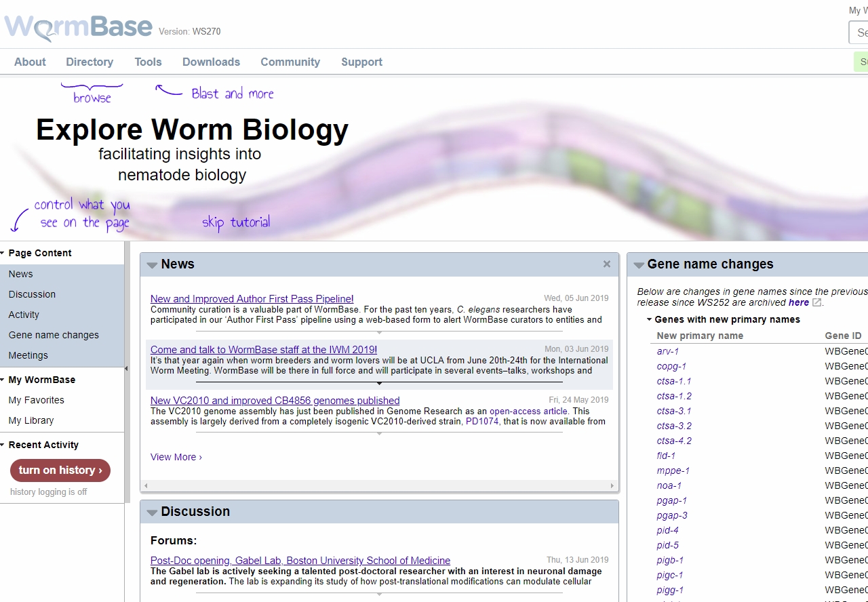This screenshot has height=602, width=868.
Task: Collapse the News widget triangle
Action: coord(152,265)
